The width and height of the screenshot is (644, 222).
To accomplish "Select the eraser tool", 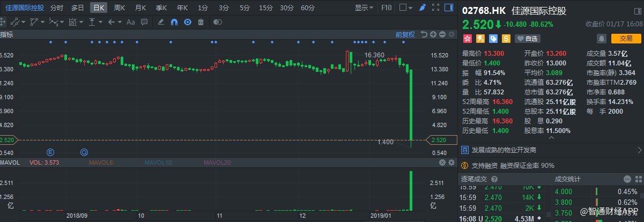I will tap(161, 22).
